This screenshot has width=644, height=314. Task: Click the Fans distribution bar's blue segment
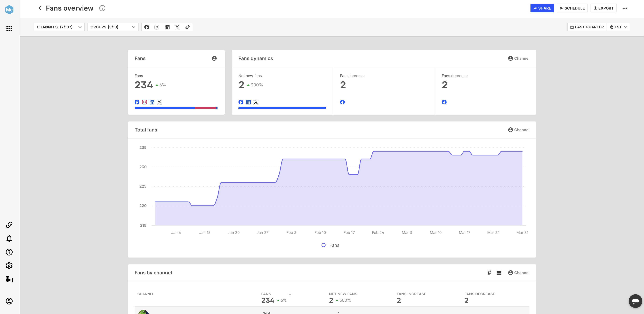pos(165,108)
